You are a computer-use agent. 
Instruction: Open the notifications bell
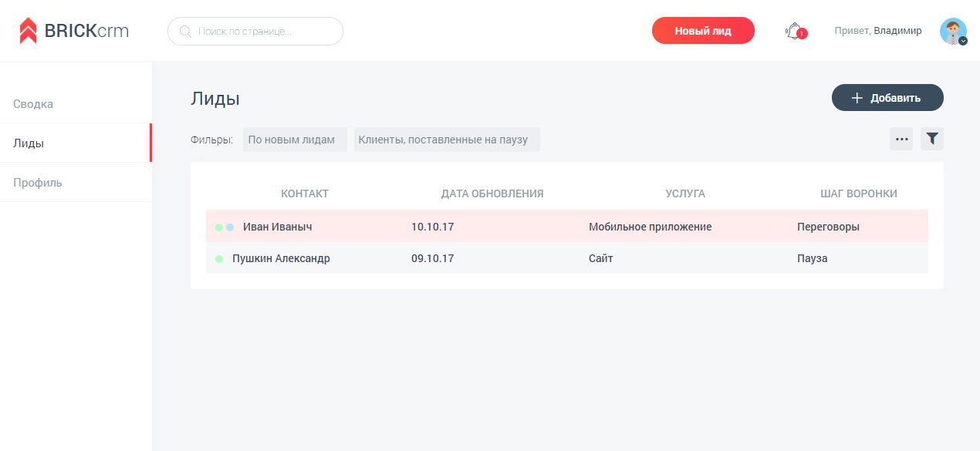pyautogui.click(x=793, y=31)
